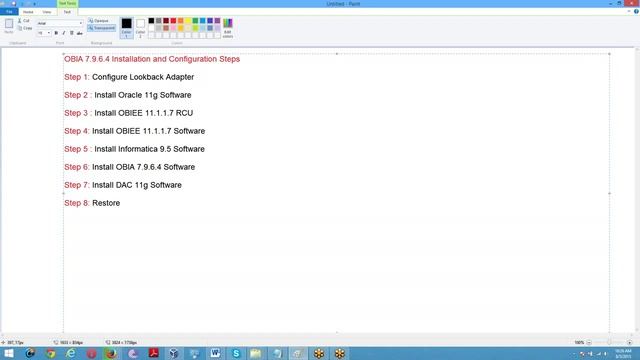
Task: Click the zoom slider handle in status bar
Action: tap(609, 342)
